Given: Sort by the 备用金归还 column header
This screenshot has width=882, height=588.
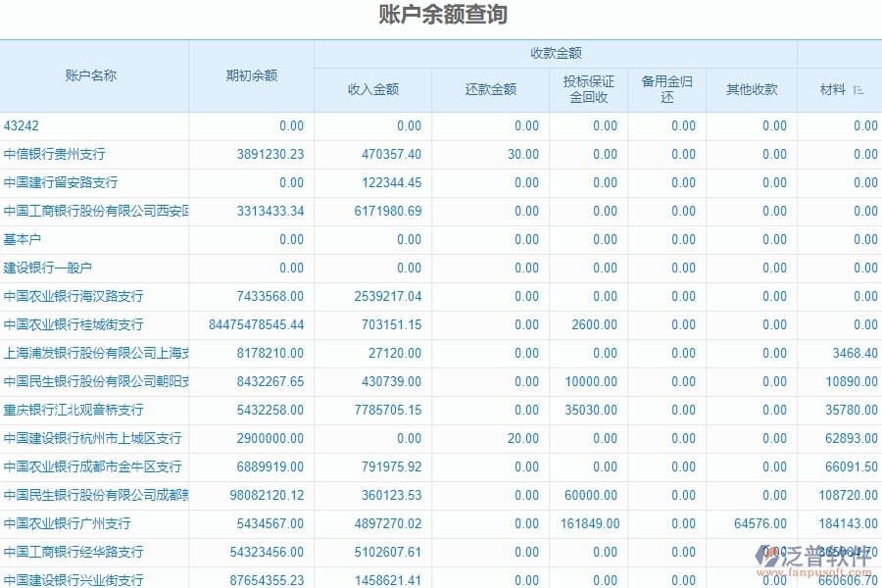Looking at the screenshot, I should click(x=667, y=88).
